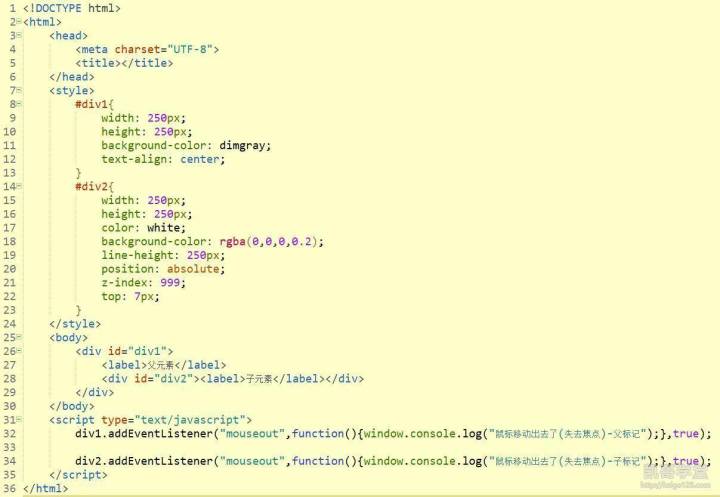Place cursor on z-index value 999
The image size is (720, 497).
pos(169,282)
